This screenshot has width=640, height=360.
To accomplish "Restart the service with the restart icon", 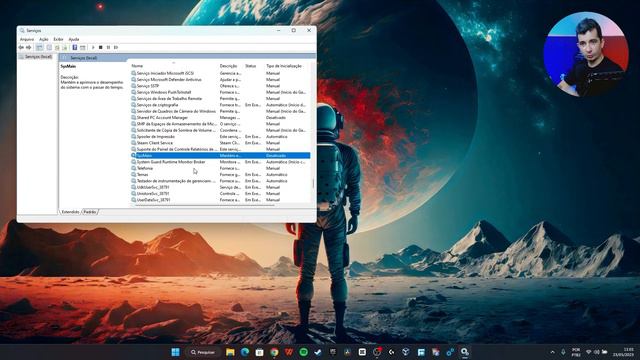I will (116, 47).
